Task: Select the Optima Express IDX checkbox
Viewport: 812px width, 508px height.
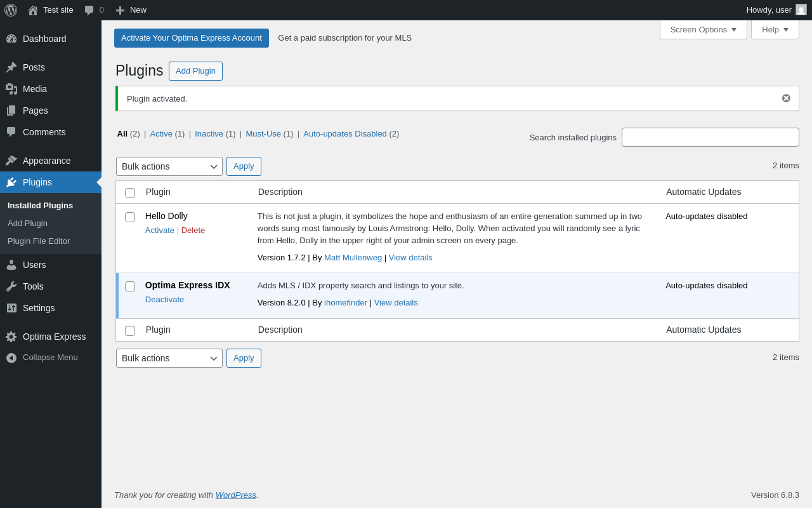Action: [x=130, y=286]
